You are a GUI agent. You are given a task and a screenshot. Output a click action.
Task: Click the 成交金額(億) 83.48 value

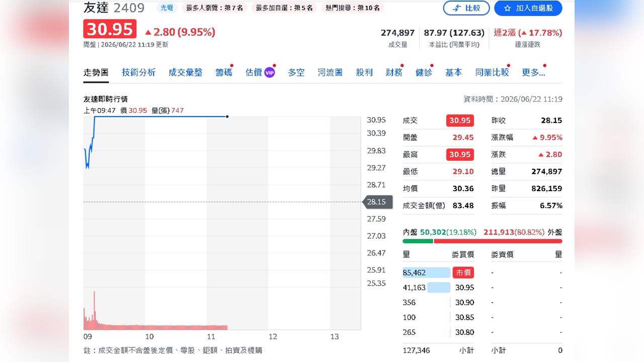click(463, 206)
